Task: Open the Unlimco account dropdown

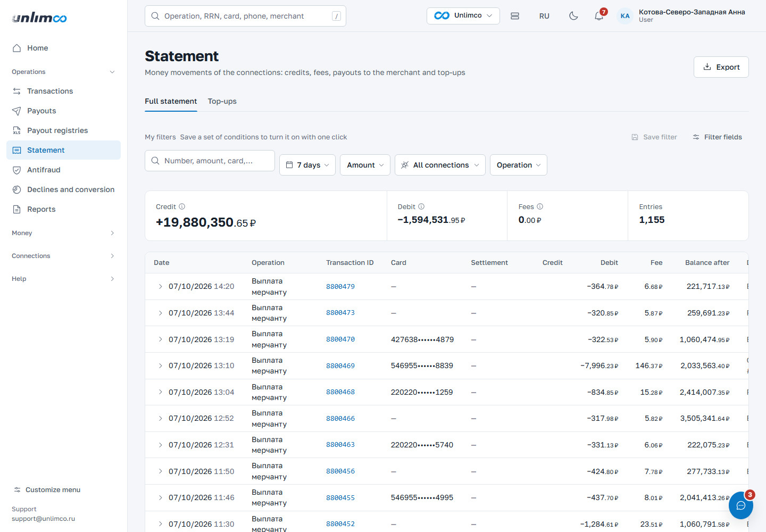Action: point(463,16)
